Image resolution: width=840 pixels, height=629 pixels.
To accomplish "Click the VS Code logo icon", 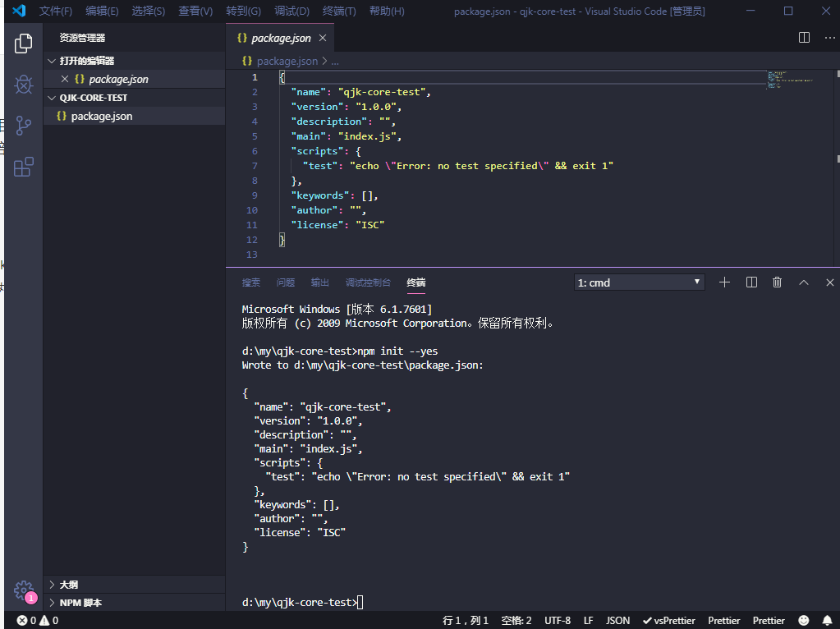I will pos(19,11).
